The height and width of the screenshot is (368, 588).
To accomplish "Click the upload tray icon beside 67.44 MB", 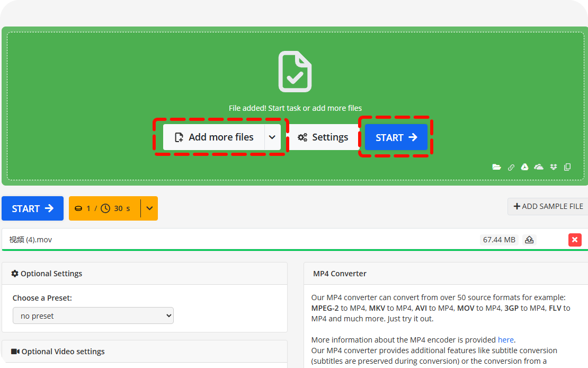I will click(x=529, y=240).
